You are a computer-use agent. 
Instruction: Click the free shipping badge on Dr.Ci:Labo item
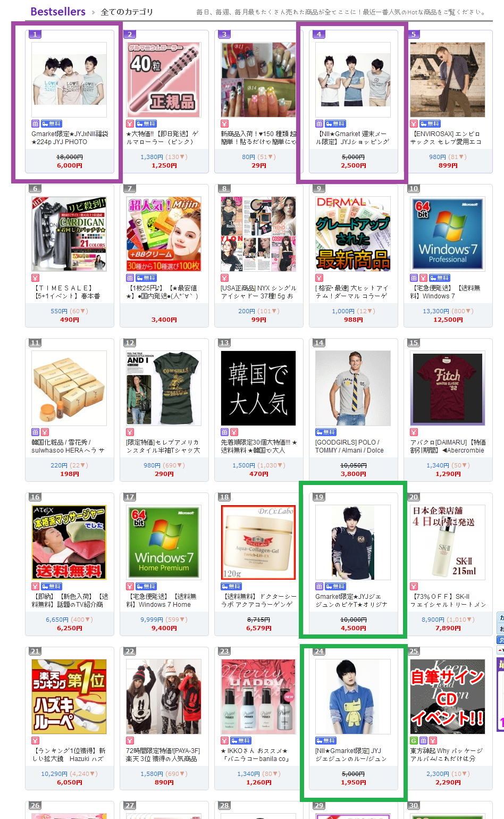click(231, 587)
